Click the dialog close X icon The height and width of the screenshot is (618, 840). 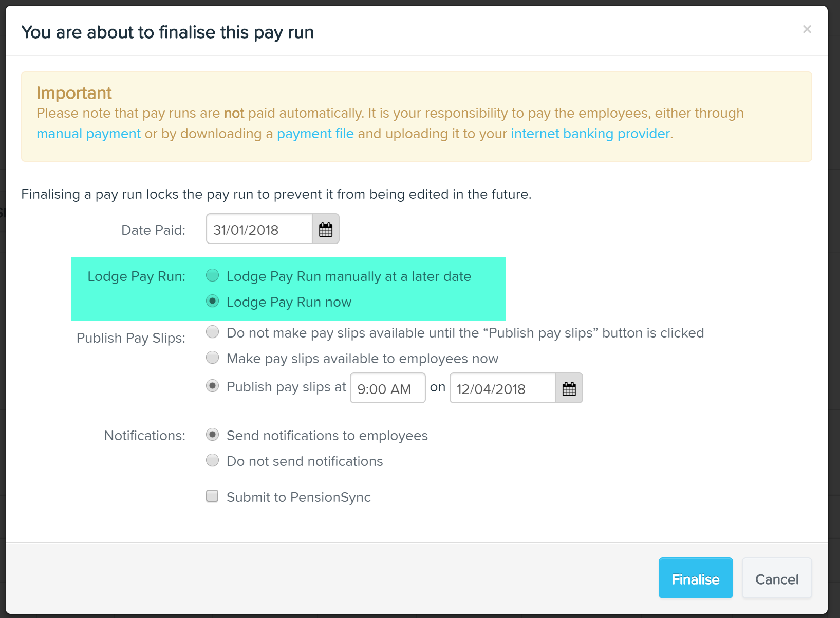pyautogui.click(x=807, y=29)
